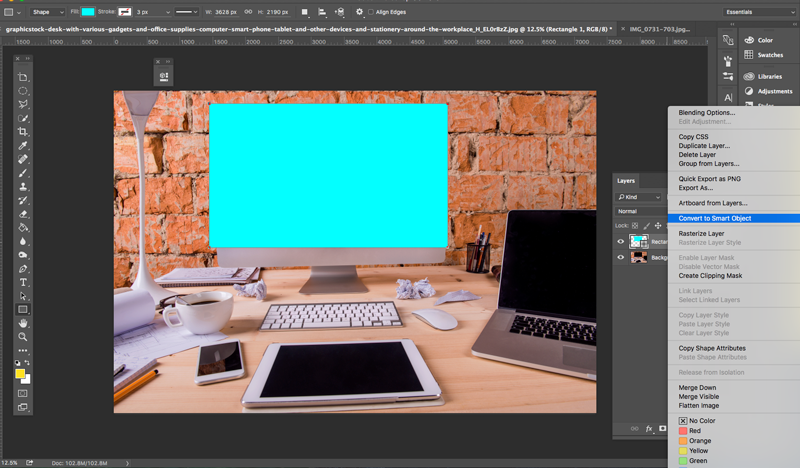This screenshot has width=800, height=468.
Task: Open the Swatches panel
Action: click(763, 55)
